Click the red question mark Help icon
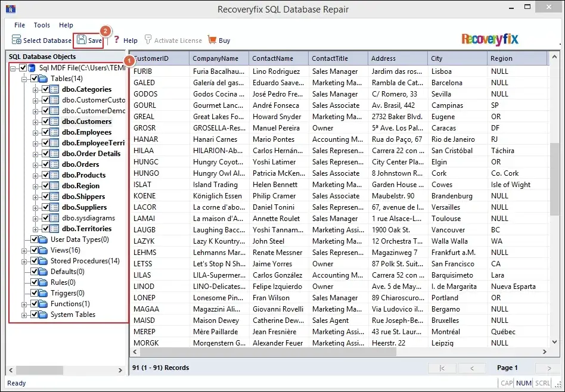 (116, 40)
